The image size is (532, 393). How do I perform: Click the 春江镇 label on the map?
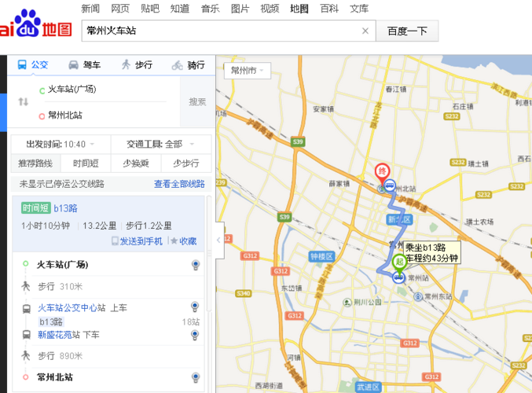tap(396, 90)
